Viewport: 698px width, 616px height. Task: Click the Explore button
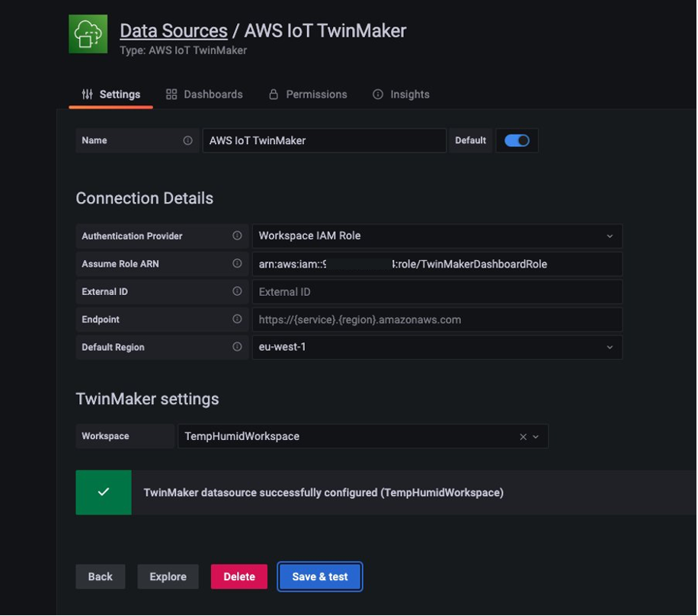(168, 576)
